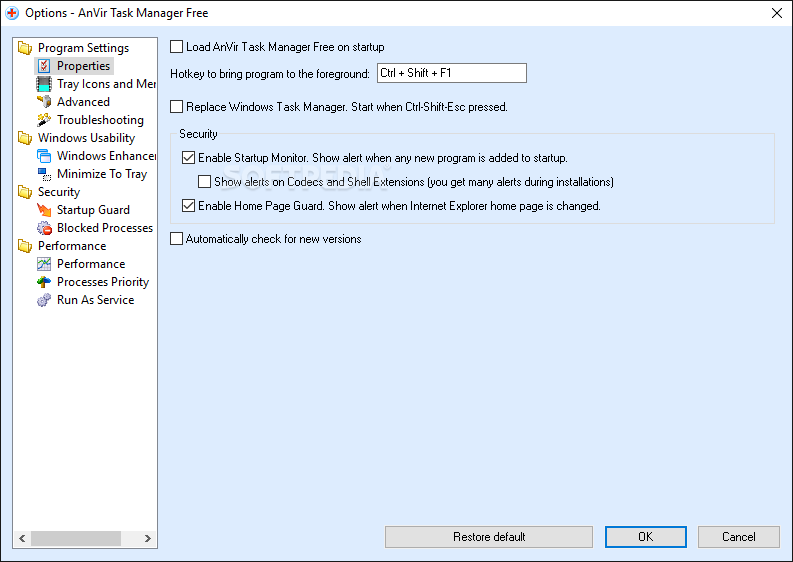Click the Troubleshooting wand icon

44,120
